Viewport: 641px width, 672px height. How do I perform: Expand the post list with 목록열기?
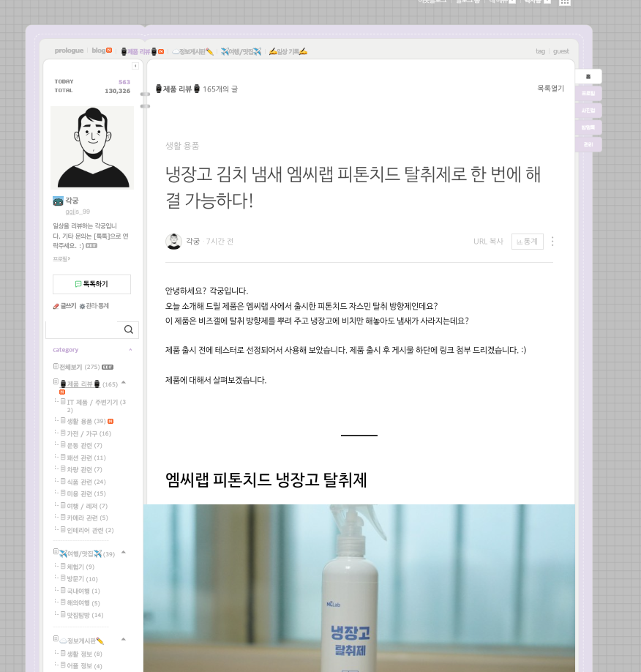coord(550,89)
